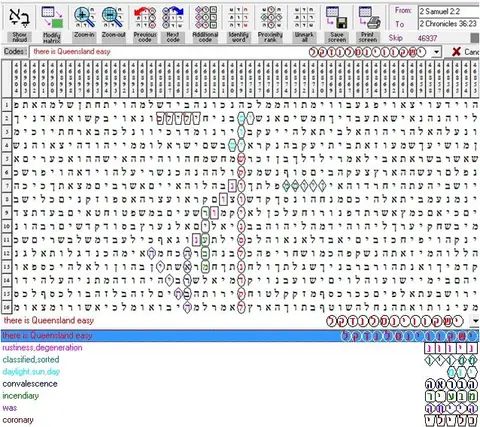Viewport: 480px width, 427px height.
Task: Click the Previous code label button
Action: point(145,37)
